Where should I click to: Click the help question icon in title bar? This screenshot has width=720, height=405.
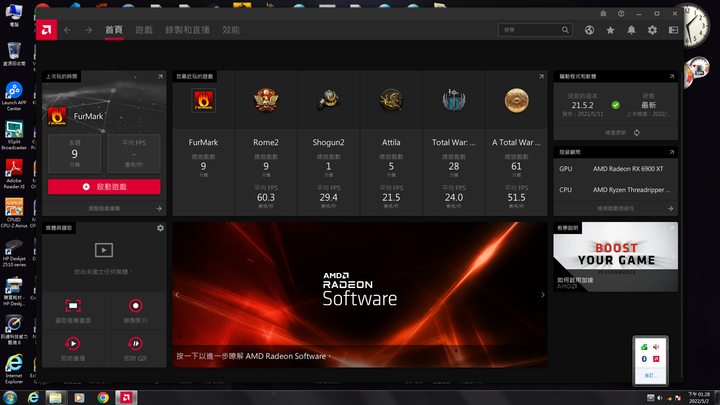click(621, 14)
